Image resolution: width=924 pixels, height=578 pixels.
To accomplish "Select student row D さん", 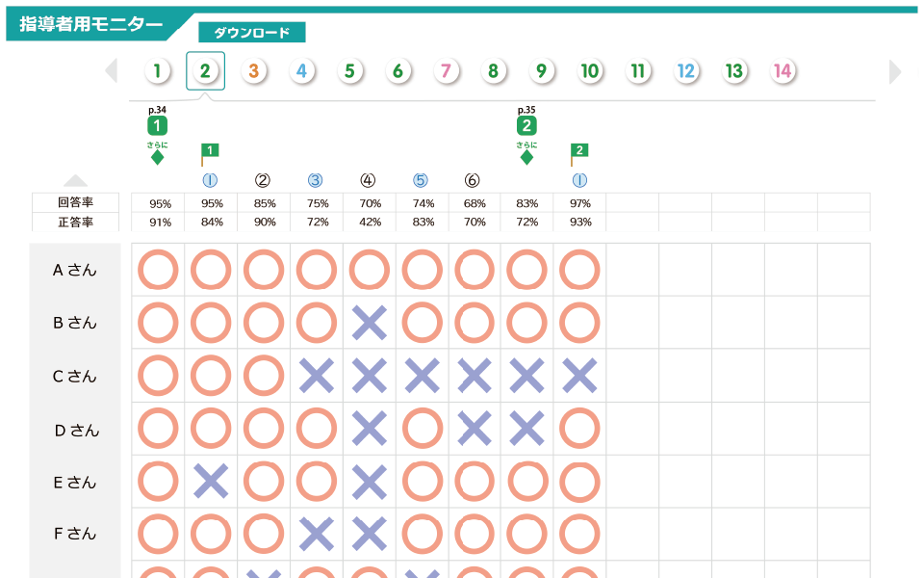I will pyautogui.click(x=75, y=431).
